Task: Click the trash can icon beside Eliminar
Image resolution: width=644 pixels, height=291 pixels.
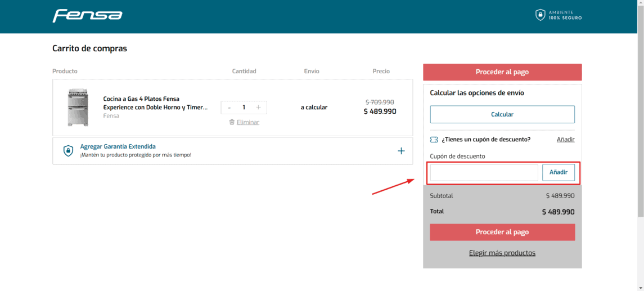Action: (x=232, y=122)
